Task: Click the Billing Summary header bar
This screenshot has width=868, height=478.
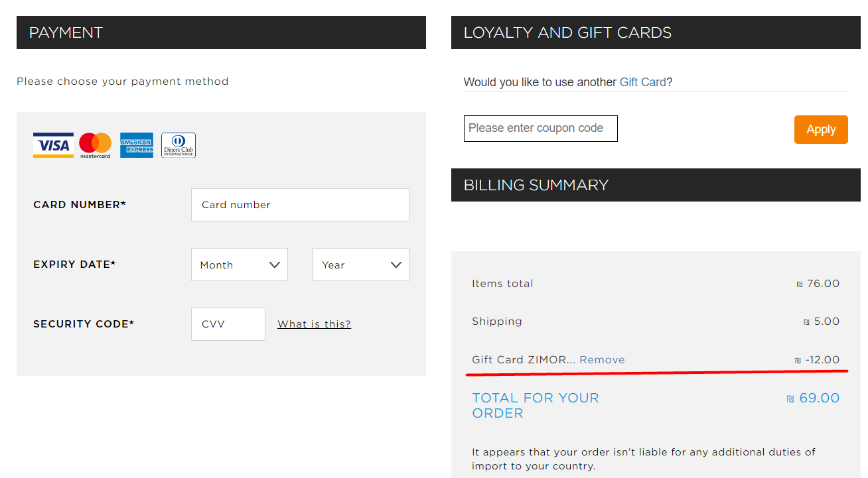Action: [656, 185]
